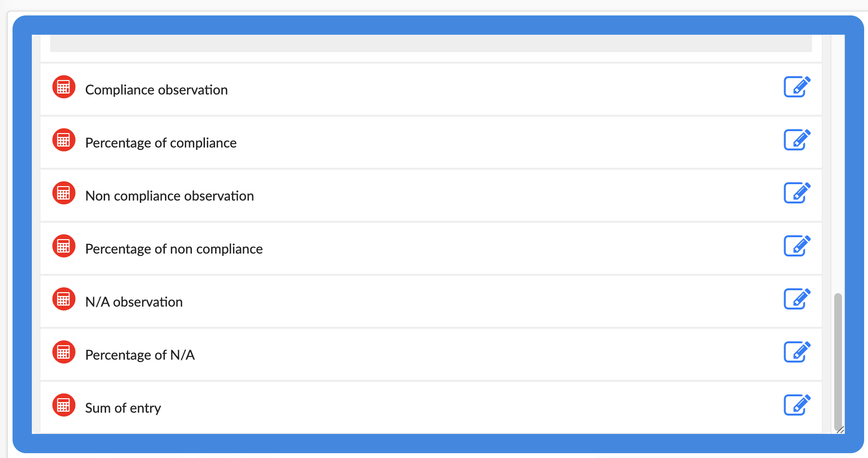Click the vertical scrollbar thumb

coord(838,357)
